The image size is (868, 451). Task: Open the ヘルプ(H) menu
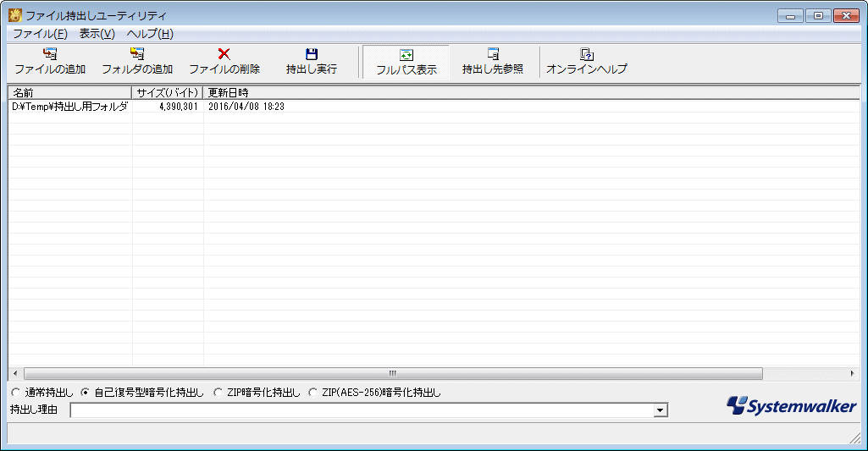tap(150, 34)
